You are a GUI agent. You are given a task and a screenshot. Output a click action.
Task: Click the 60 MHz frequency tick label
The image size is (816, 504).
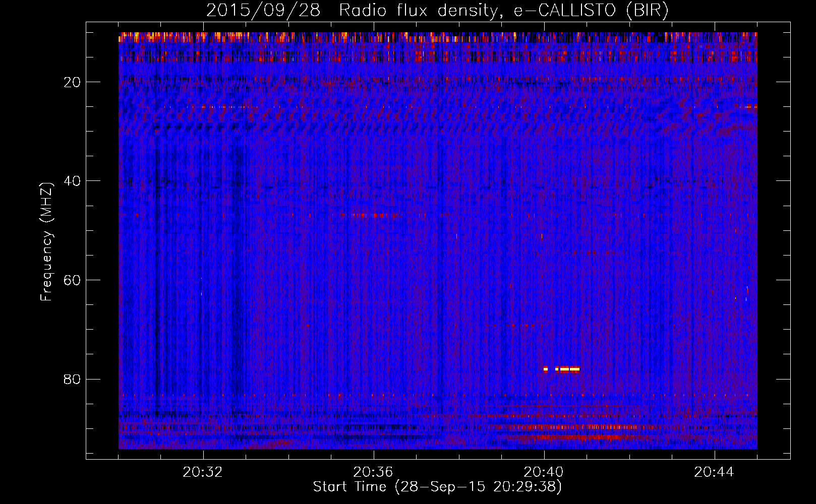73,280
